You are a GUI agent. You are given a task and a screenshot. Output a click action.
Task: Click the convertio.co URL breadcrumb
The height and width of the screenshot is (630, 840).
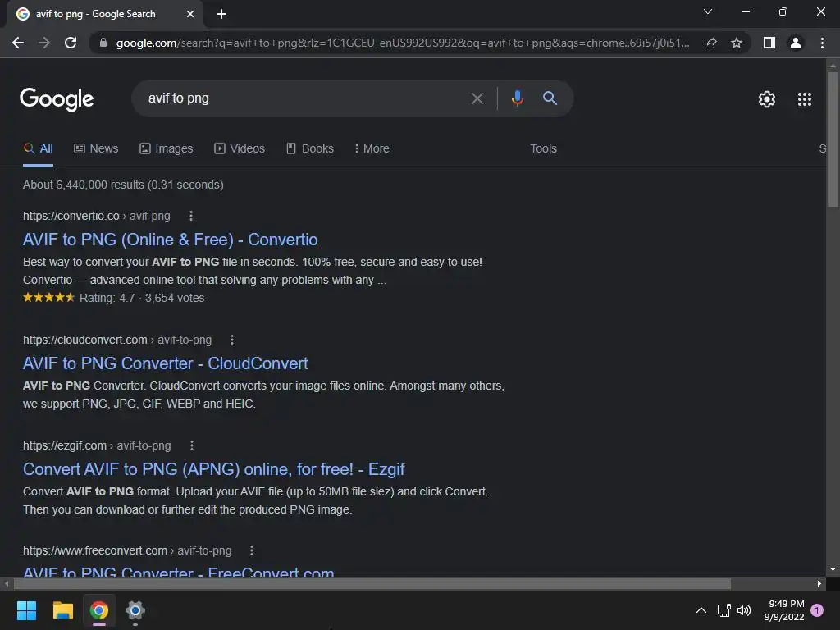97,216
